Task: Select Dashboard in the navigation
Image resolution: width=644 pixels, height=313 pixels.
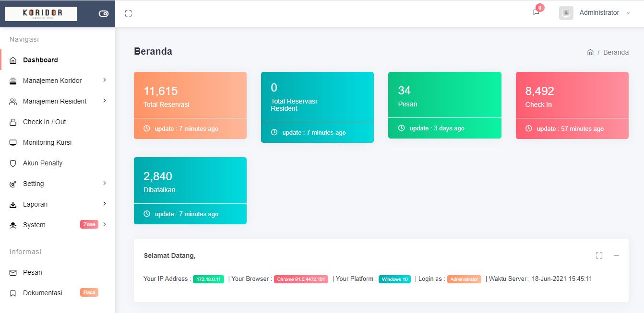Action: click(40, 60)
